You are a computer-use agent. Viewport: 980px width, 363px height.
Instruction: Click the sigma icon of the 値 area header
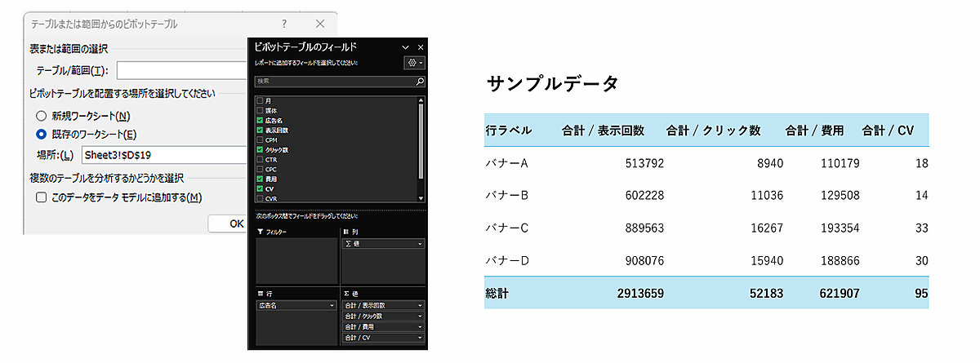[345, 292]
